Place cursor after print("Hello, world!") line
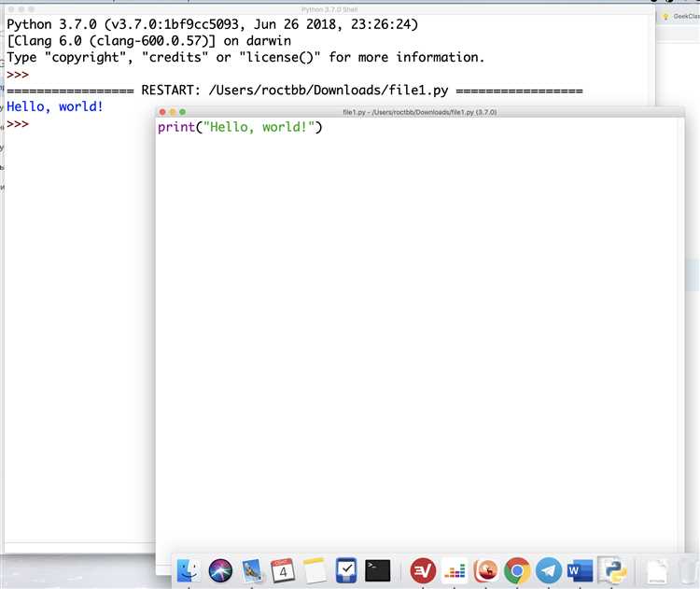Screen dimensions: 700x589 [x=323, y=127]
